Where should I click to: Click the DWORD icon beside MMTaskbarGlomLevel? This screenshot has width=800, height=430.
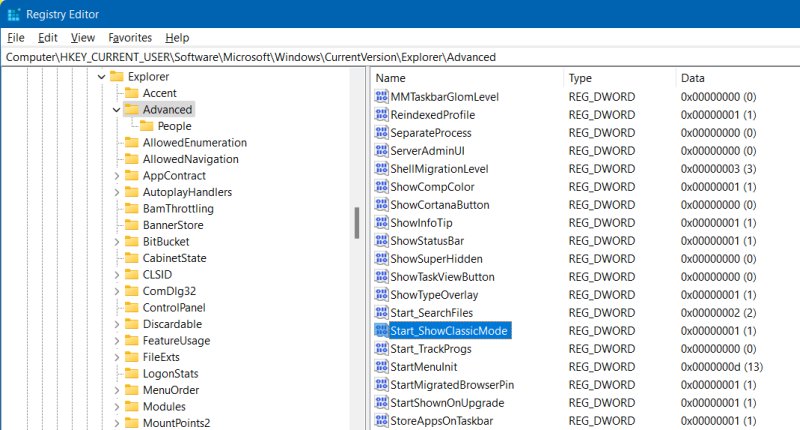381,97
